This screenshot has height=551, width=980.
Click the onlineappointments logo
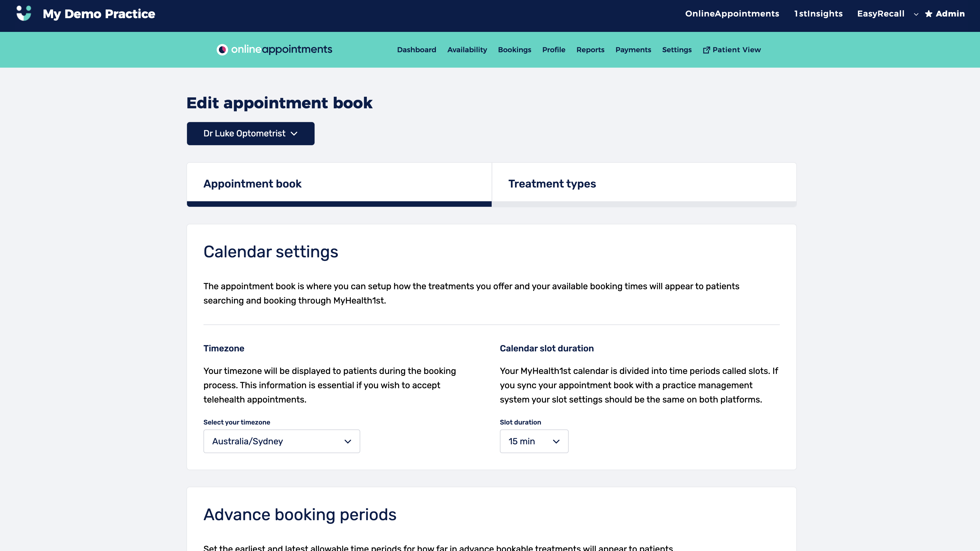(274, 49)
